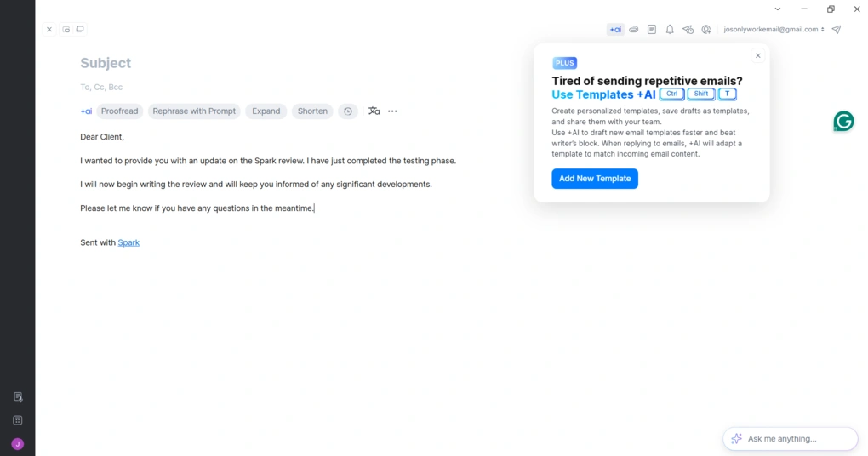This screenshot has width=868, height=456.
Task: Schedule send with the plane-and-clock icon
Action: 688,29
